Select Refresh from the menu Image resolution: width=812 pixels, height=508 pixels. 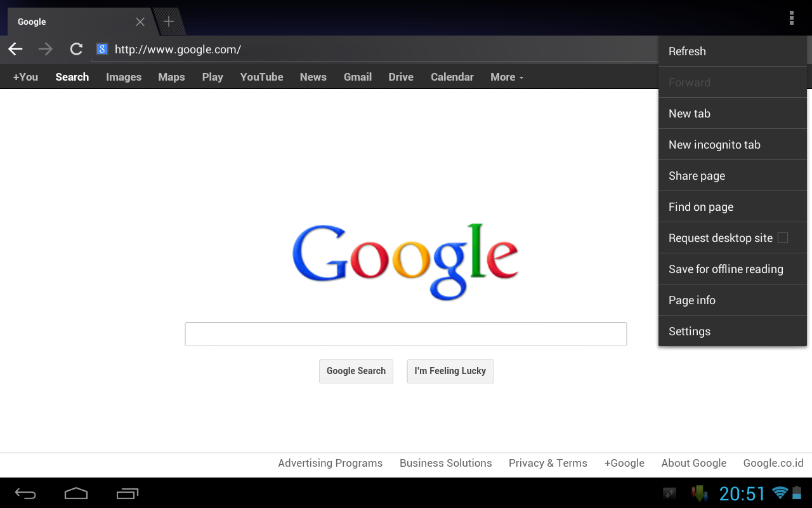click(733, 51)
